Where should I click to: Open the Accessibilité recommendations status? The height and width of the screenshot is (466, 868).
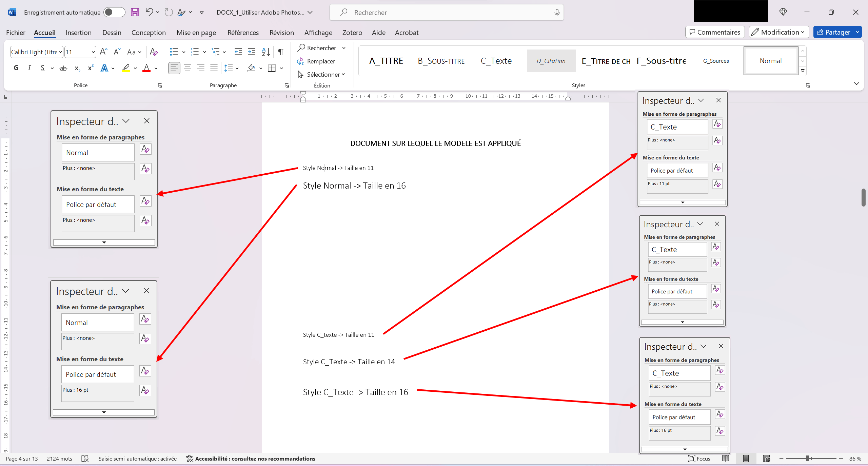tap(251, 459)
